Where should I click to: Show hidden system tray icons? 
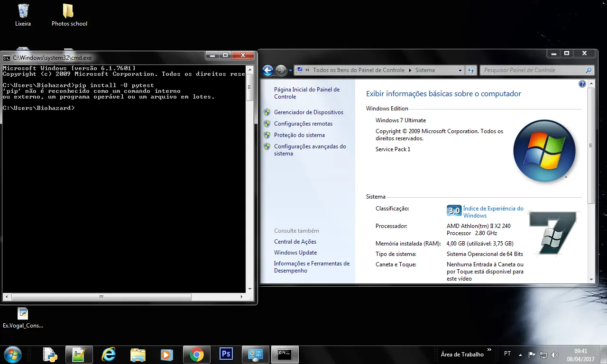(x=520, y=355)
